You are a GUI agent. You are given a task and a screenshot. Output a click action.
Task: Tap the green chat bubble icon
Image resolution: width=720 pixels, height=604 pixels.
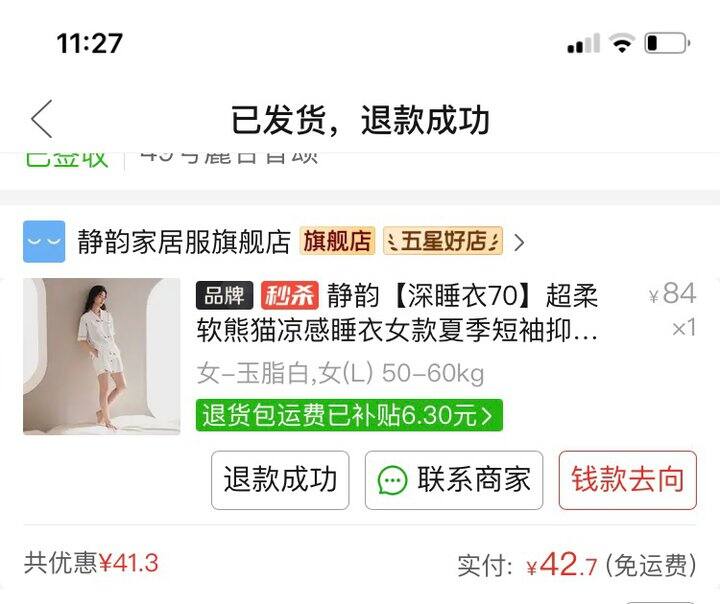coord(392,480)
